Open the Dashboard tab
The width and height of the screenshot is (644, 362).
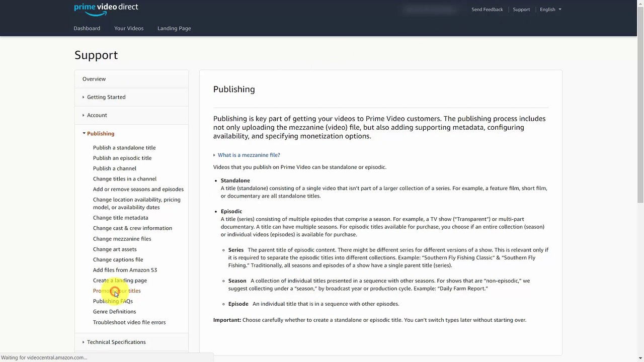[87, 28]
